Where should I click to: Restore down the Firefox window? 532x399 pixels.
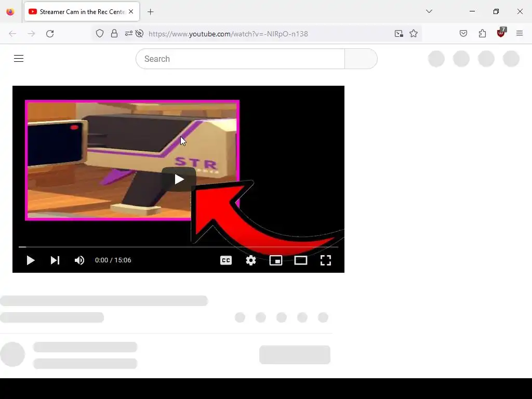tap(496, 11)
